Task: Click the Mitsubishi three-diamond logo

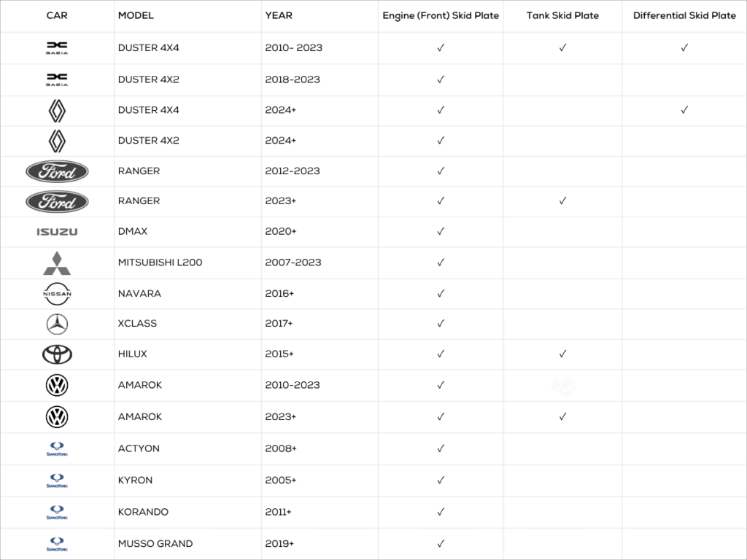Action: tap(57, 262)
